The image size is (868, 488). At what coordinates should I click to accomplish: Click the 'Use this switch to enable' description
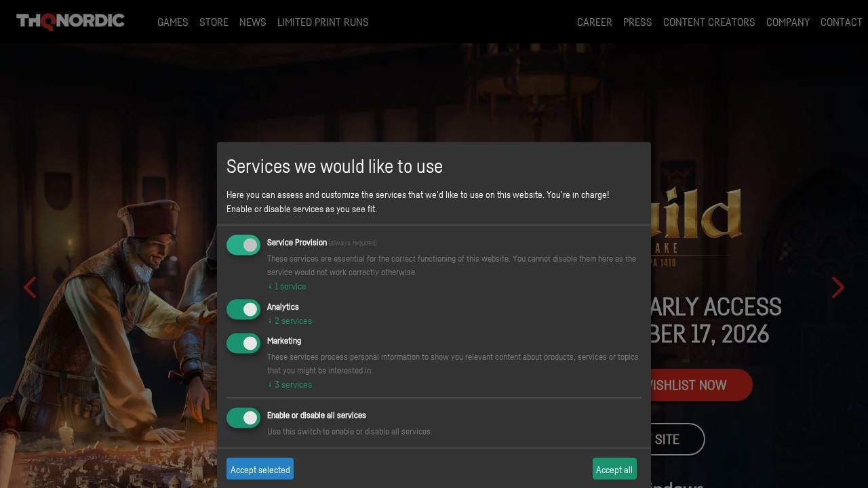(349, 432)
